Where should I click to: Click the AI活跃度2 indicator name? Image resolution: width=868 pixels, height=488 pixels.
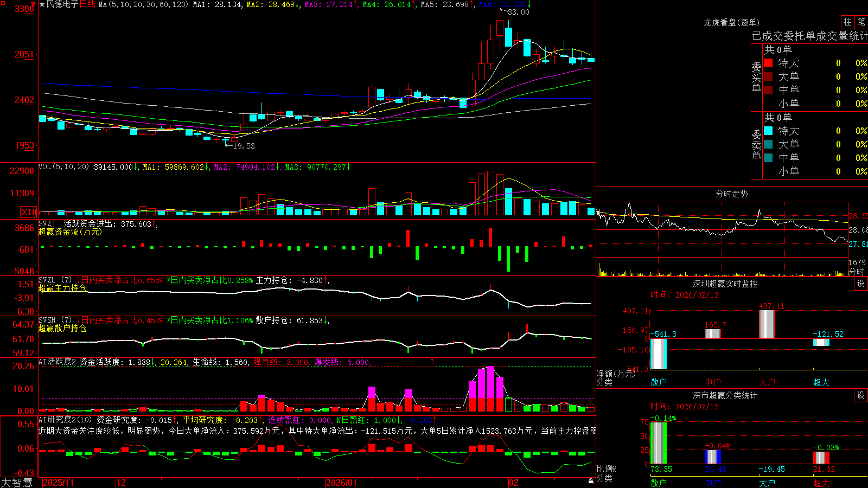click(x=58, y=362)
